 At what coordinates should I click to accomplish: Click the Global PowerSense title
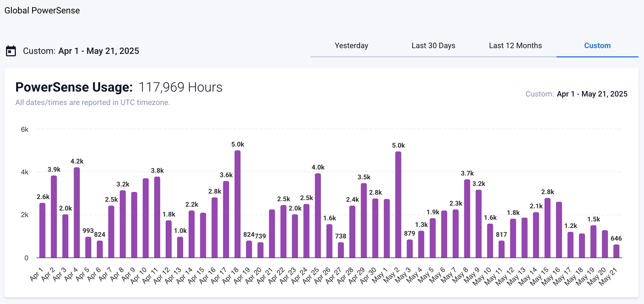tap(42, 10)
